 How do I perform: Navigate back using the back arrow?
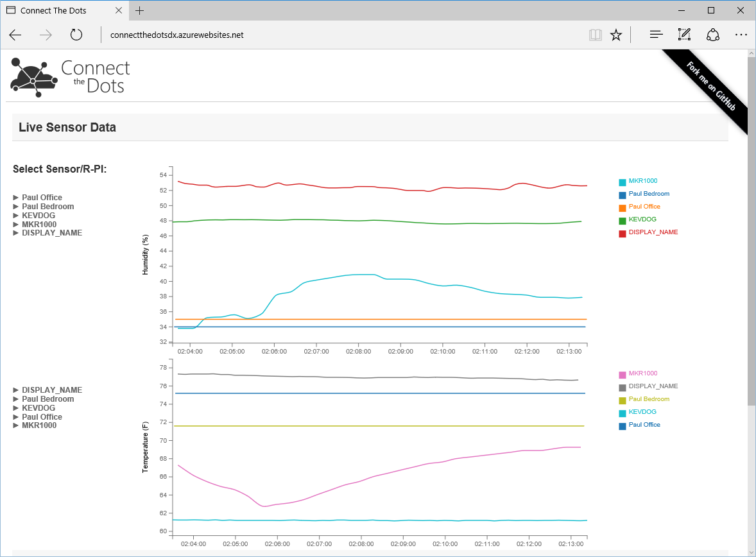(x=15, y=35)
